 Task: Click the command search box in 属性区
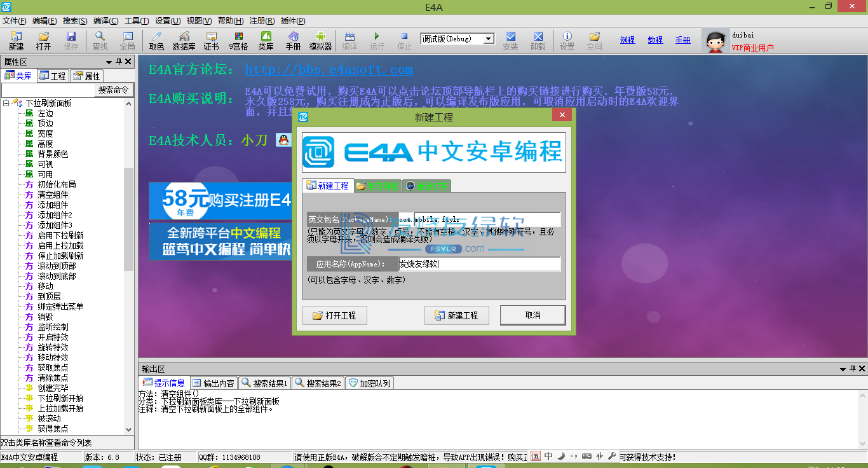[48, 90]
